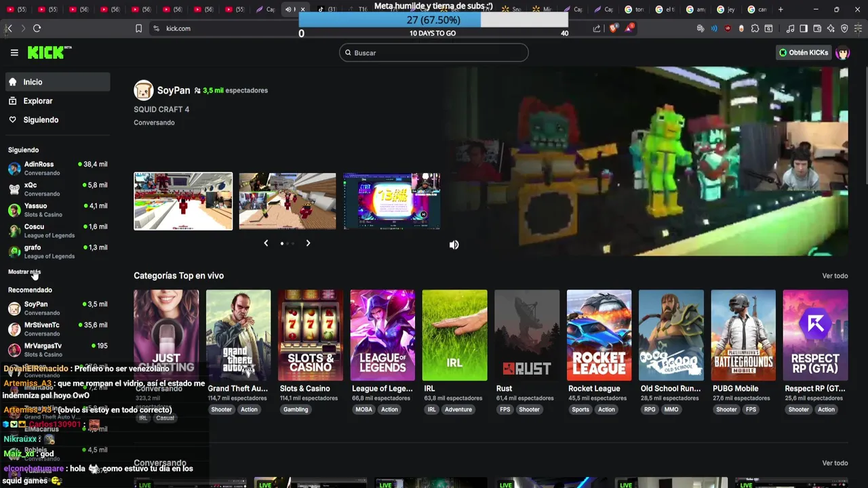
Task: Mute the featured stream volume icon
Action: point(454,245)
